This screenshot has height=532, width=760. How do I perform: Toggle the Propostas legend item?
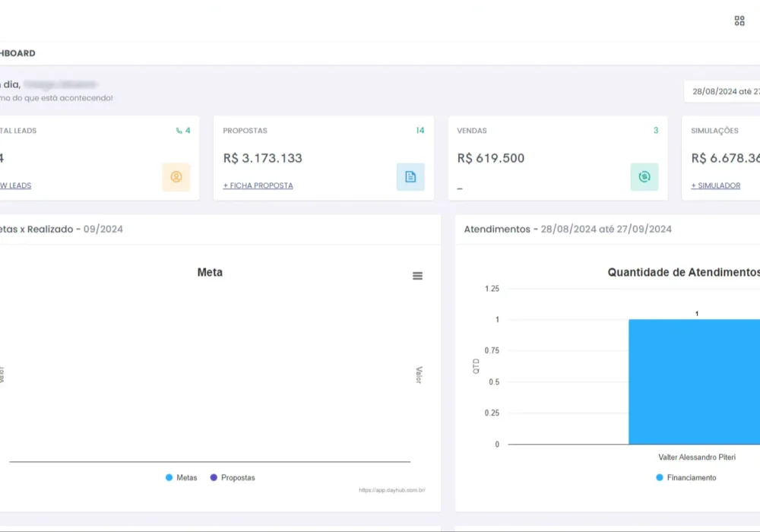pyautogui.click(x=233, y=477)
